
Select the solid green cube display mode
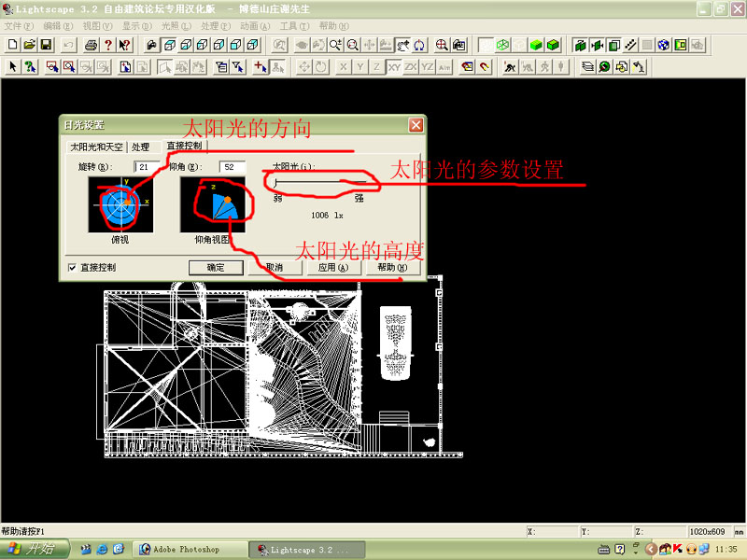point(536,45)
